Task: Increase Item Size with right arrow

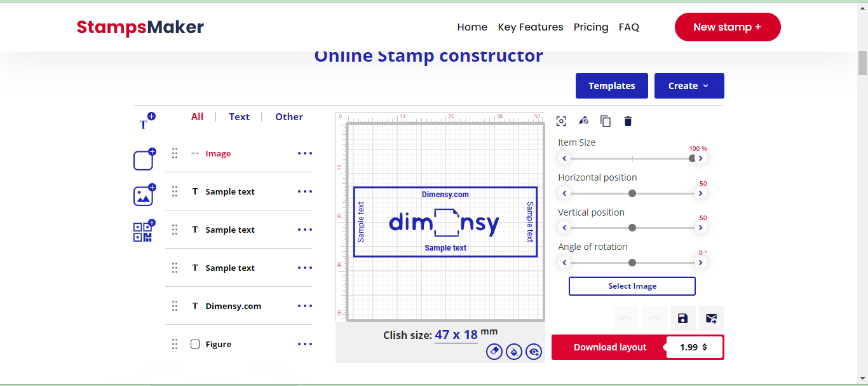Action: click(701, 158)
